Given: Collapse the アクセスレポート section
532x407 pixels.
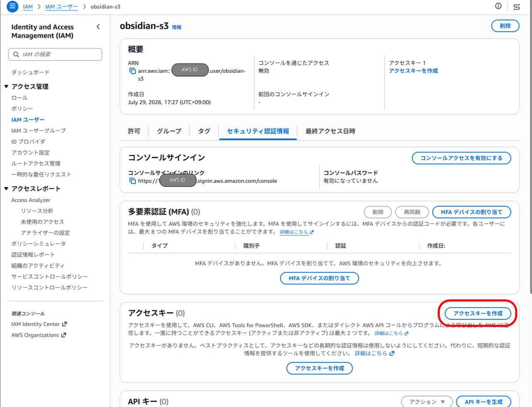Looking at the screenshot, I should (6, 189).
